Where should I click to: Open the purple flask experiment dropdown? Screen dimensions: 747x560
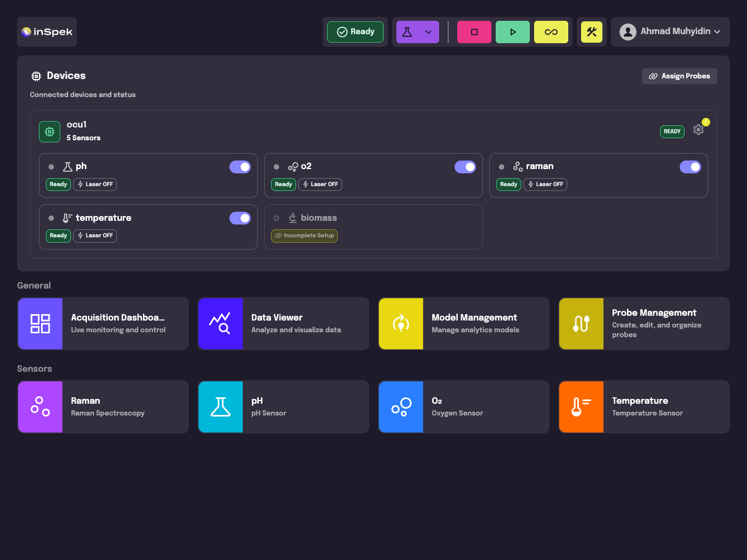[x=418, y=32]
